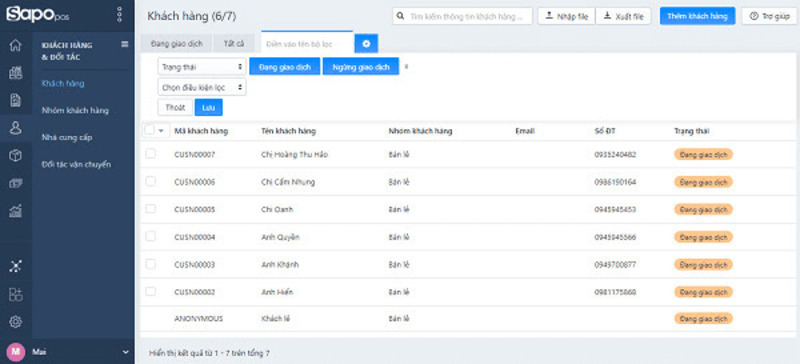Tick checkbox for CUSN00006 row
Viewport: 800px width, 364px height.
coord(151,181)
